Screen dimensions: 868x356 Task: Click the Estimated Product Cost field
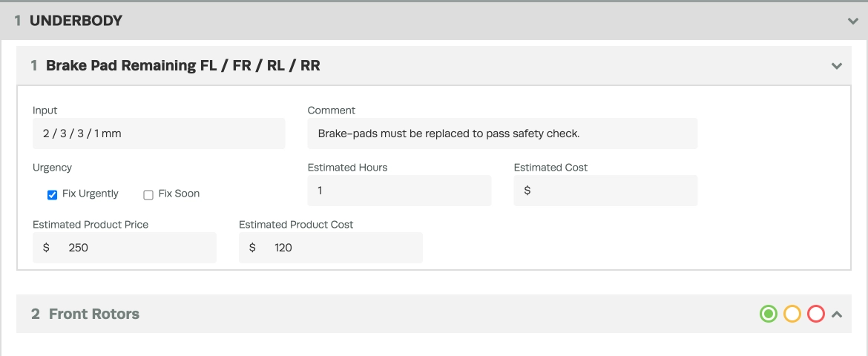pyautogui.click(x=330, y=248)
